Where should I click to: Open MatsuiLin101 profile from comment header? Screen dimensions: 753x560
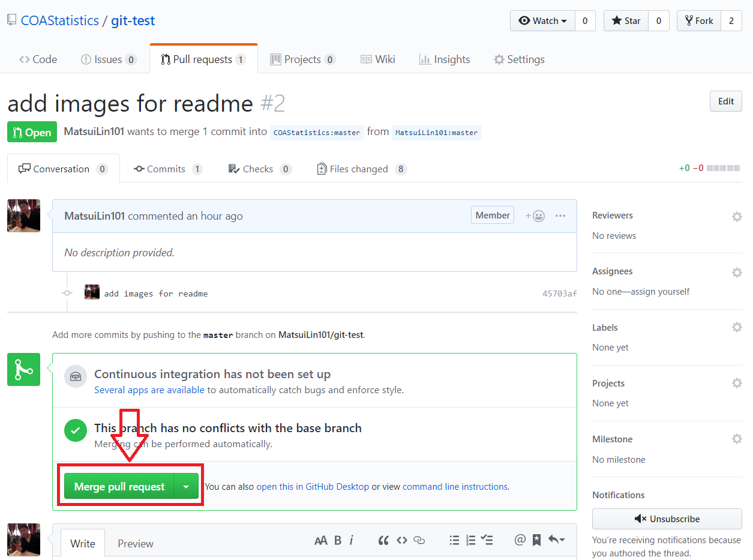(x=95, y=216)
